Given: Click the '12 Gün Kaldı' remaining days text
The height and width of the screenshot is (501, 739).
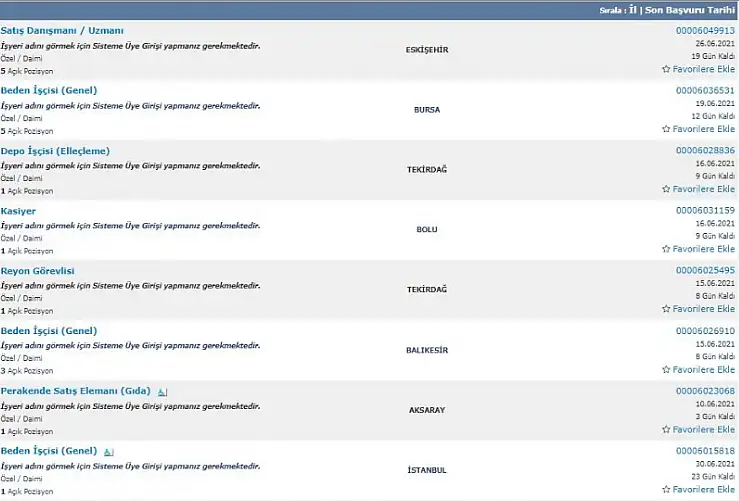Looking at the screenshot, I should click(x=713, y=116).
